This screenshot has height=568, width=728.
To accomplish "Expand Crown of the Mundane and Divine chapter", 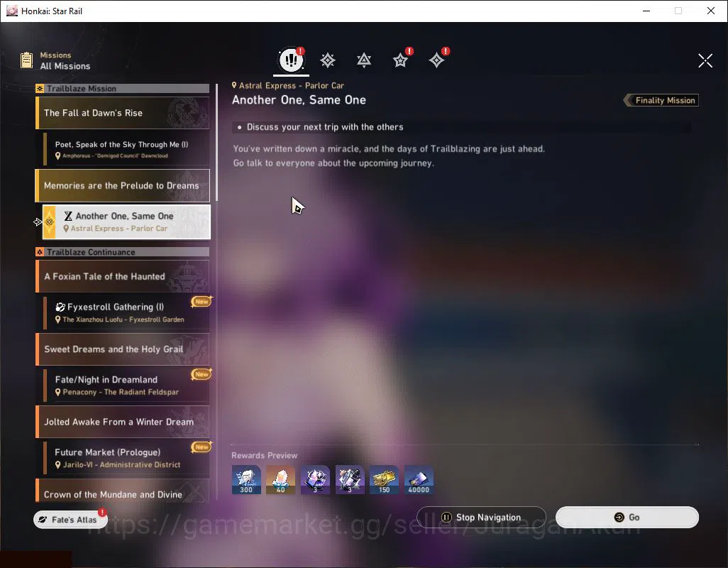I will click(123, 491).
